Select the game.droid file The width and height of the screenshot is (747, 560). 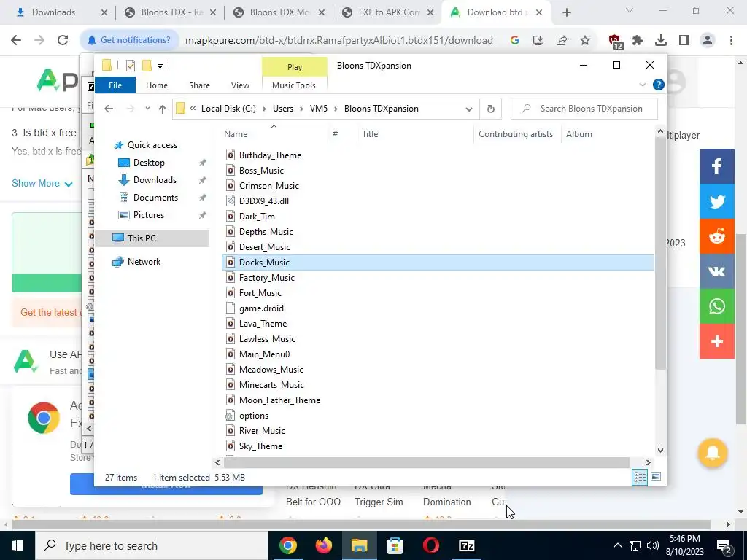(x=261, y=308)
